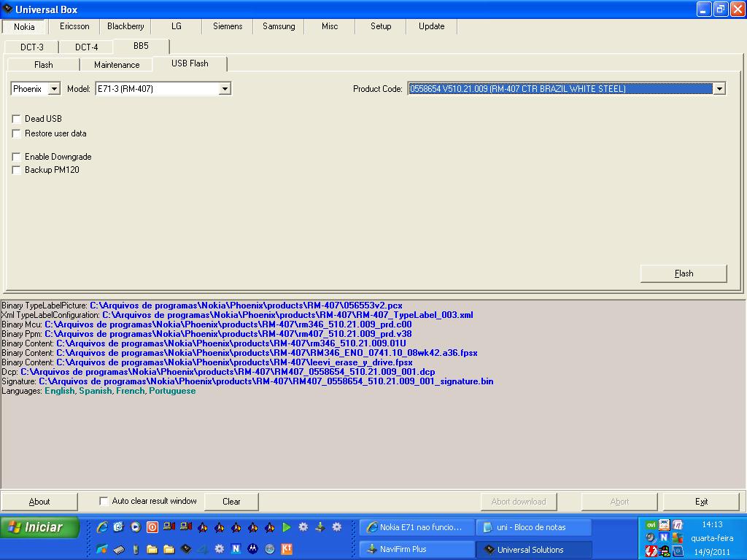Click the blue-orange icon left of memory chip
Image resolution: width=747 pixels, height=560 pixels.
coord(102,549)
